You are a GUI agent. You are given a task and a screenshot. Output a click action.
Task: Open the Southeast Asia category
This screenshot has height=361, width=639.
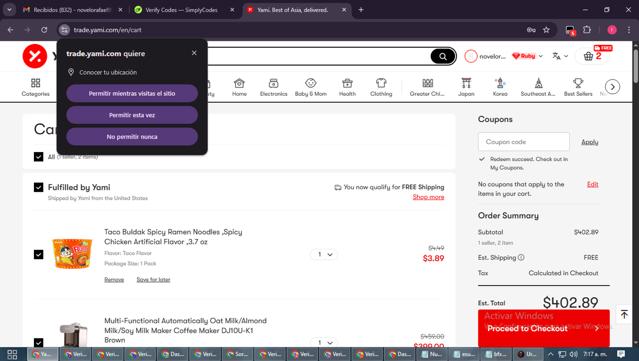[x=538, y=87]
